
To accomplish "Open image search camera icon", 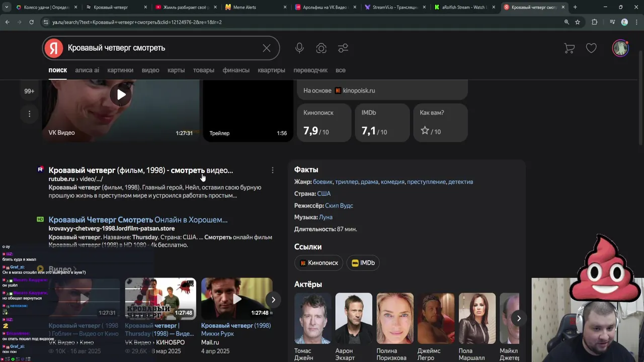I will click(321, 48).
